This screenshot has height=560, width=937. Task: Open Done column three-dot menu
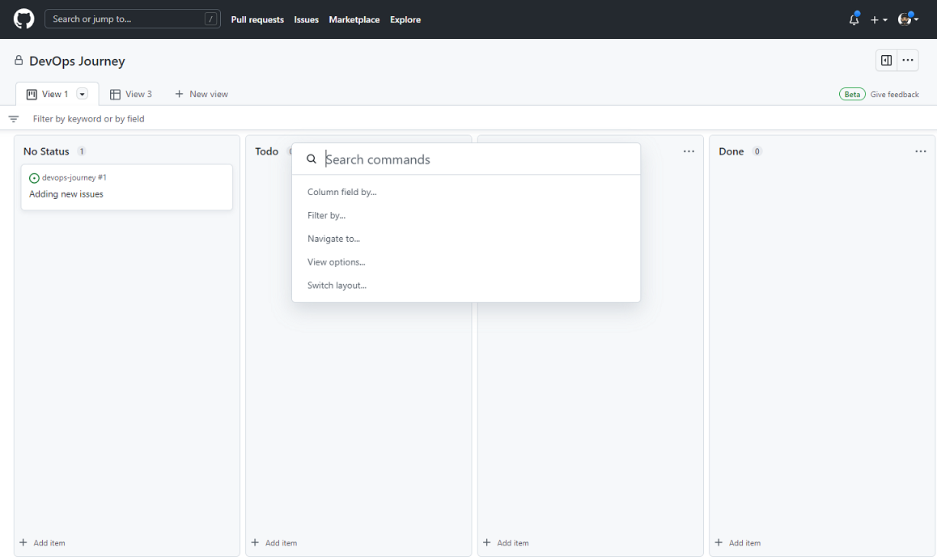tap(920, 151)
